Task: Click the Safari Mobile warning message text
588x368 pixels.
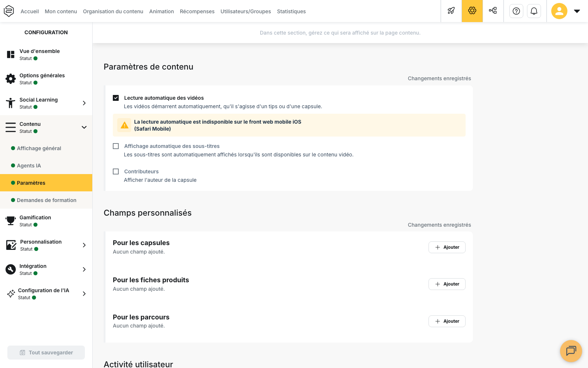Action: click(x=218, y=125)
